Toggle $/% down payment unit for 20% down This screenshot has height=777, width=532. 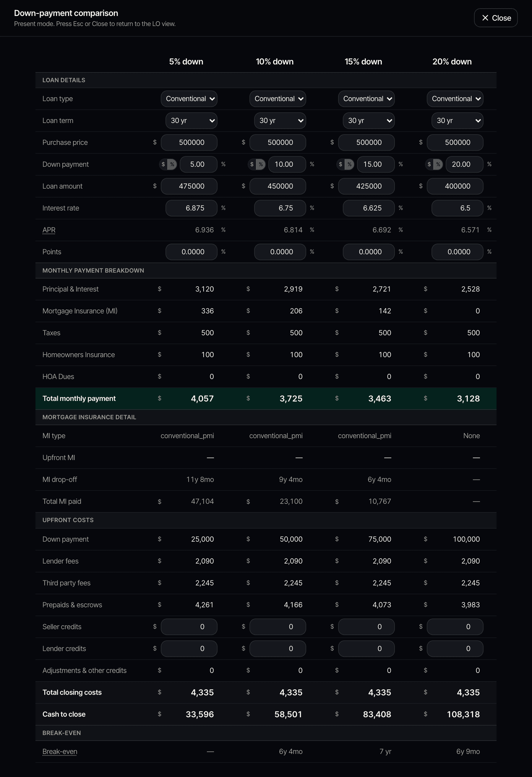pyautogui.click(x=434, y=164)
